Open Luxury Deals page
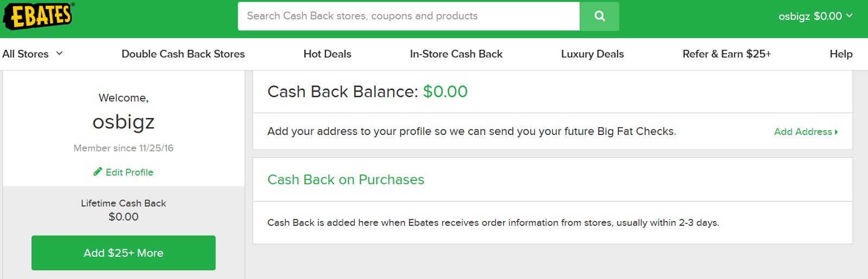The height and width of the screenshot is (279, 868). (592, 54)
